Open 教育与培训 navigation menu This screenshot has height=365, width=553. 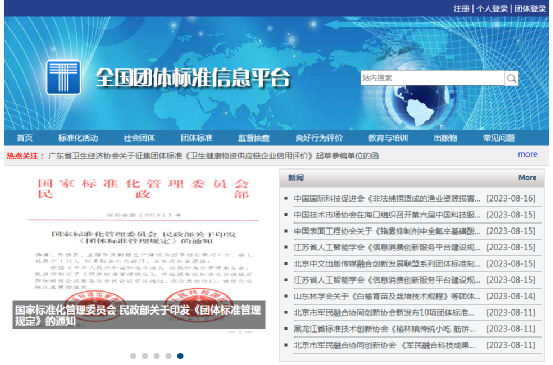pyautogui.click(x=388, y=138)
